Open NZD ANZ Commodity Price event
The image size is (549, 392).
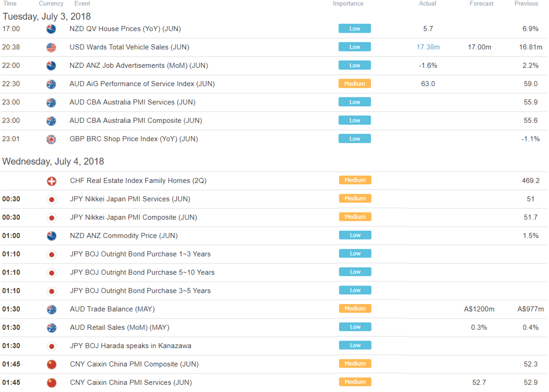pyautogui.click(x=124, y=236)
